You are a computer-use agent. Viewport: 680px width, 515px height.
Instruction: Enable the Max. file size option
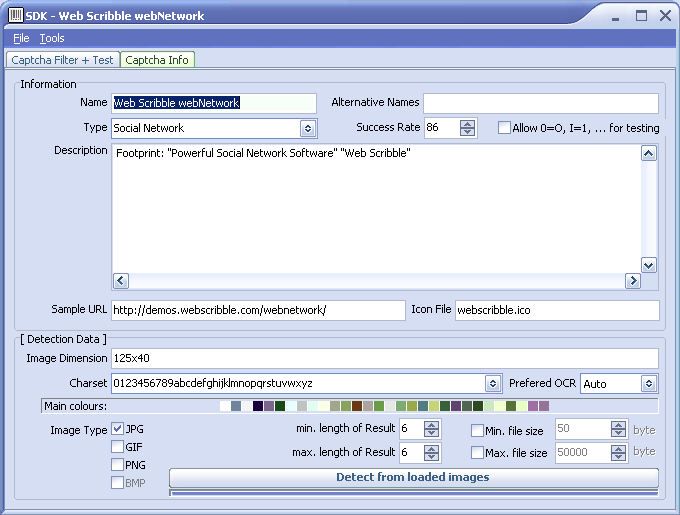[x=477, y=453]
